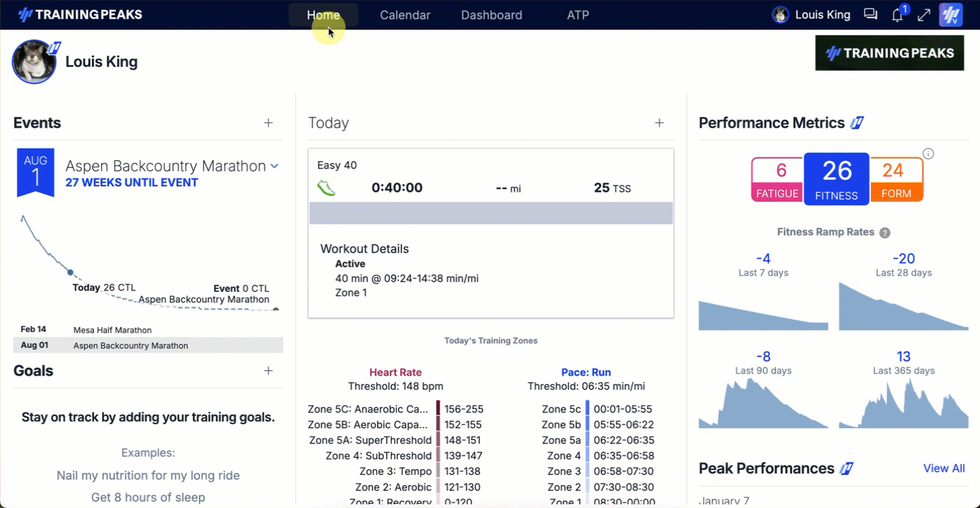Click the Performance Metrics info icon
980x508 pixels.
coord(929,154)
